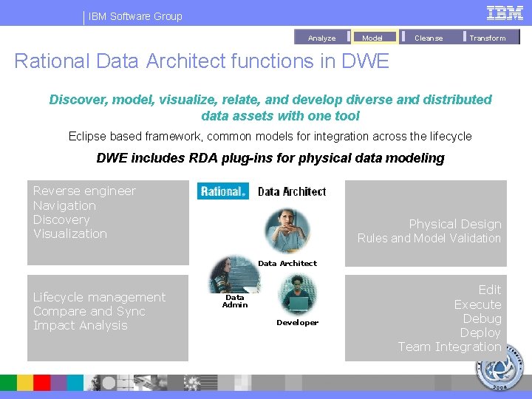532x399 pixels.
Task: Click the teal footer color block
Action: coord(75,383)
